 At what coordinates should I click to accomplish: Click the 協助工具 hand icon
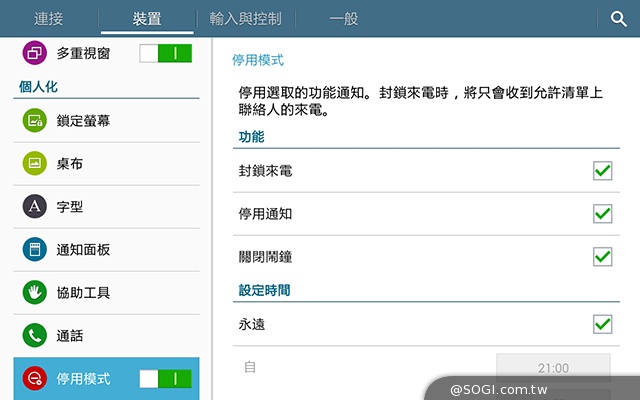34,292
